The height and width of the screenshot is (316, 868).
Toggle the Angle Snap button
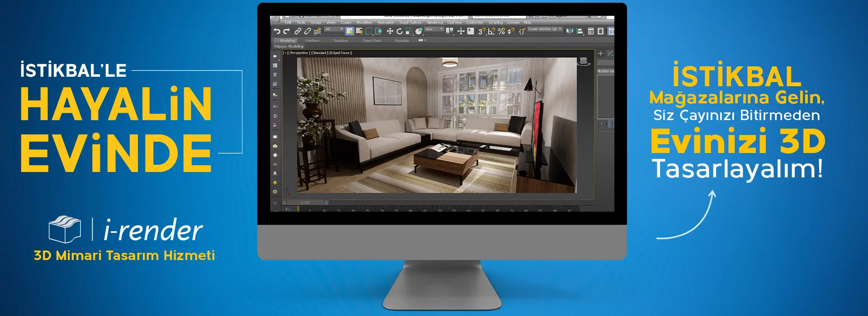click(491, 31)
